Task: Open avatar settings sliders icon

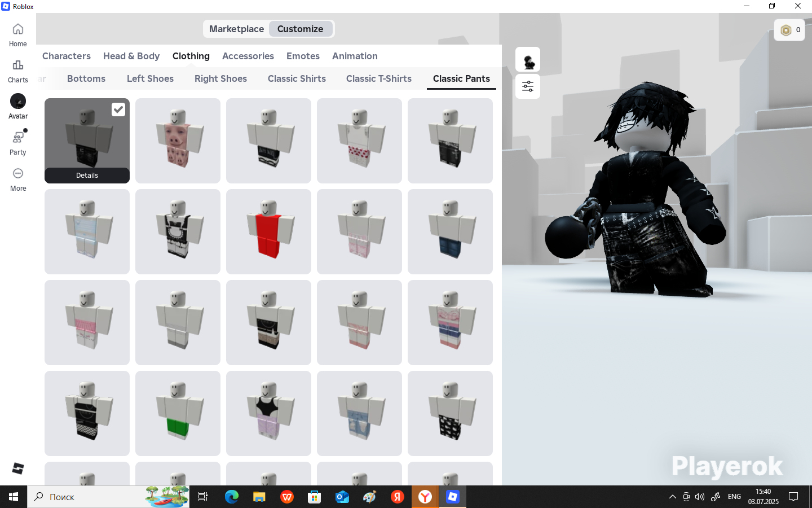Action: tap(528, 86)
